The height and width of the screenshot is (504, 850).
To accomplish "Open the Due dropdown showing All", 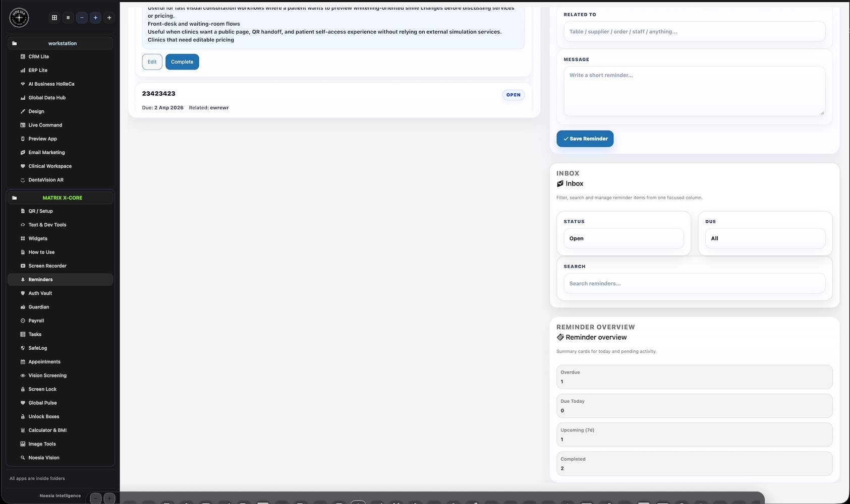I will (x=765, y=238).
